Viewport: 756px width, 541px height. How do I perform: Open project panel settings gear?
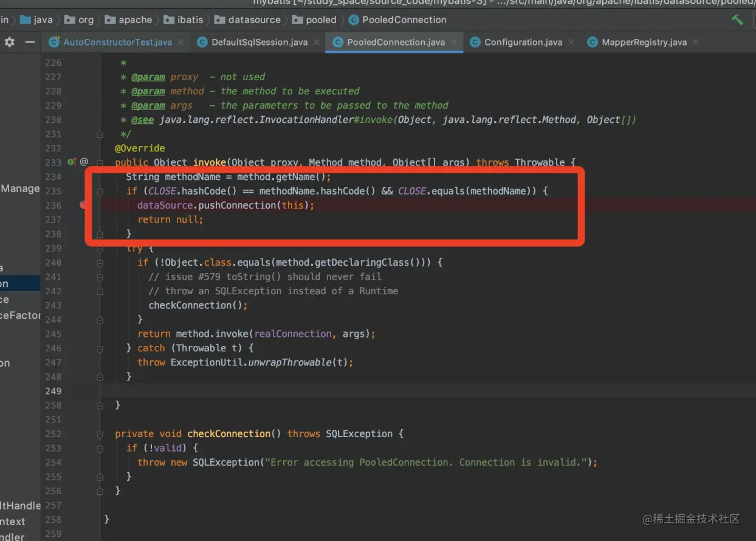10,42
